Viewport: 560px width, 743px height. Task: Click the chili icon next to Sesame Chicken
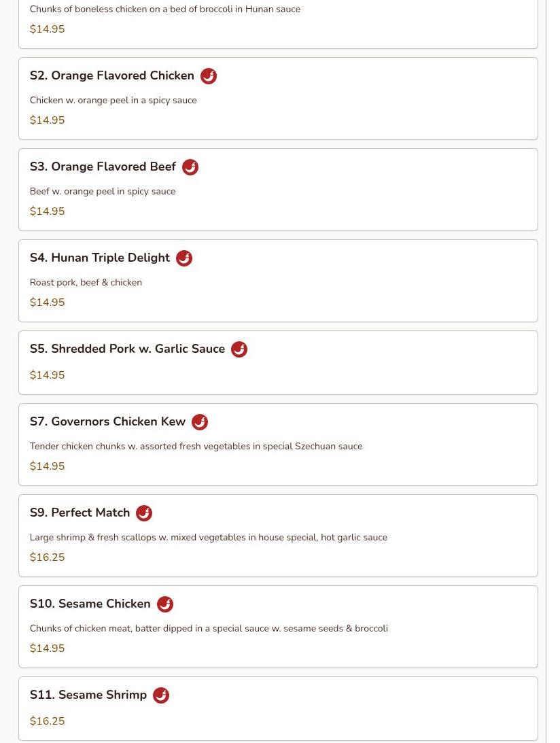pyautogui.click(x=165, y=604)
